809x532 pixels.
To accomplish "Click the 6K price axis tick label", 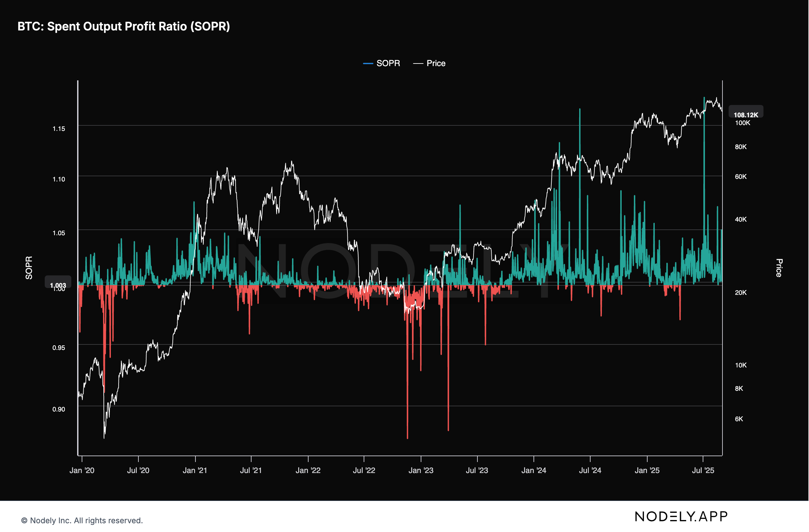I will pyautogui.click(x=739, y=419).
